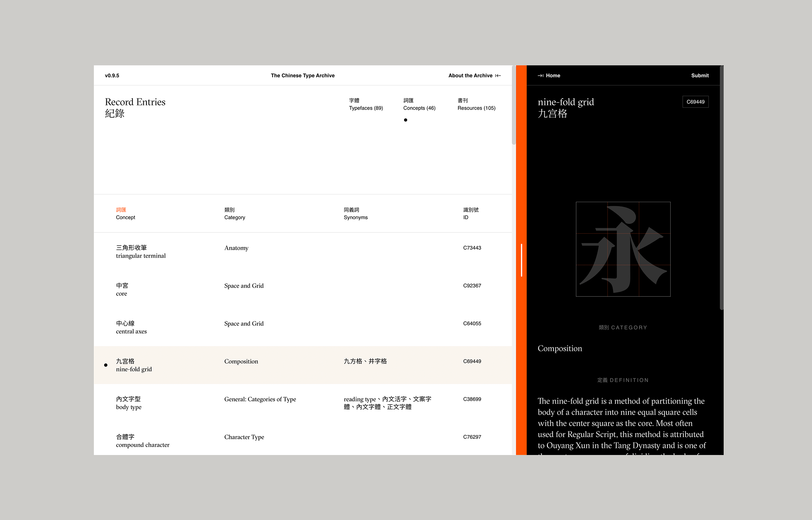The height and width of the screenshot is (520, 812).
Task: Click the orange divider bar handle
Action: click(x=521, y=260)
